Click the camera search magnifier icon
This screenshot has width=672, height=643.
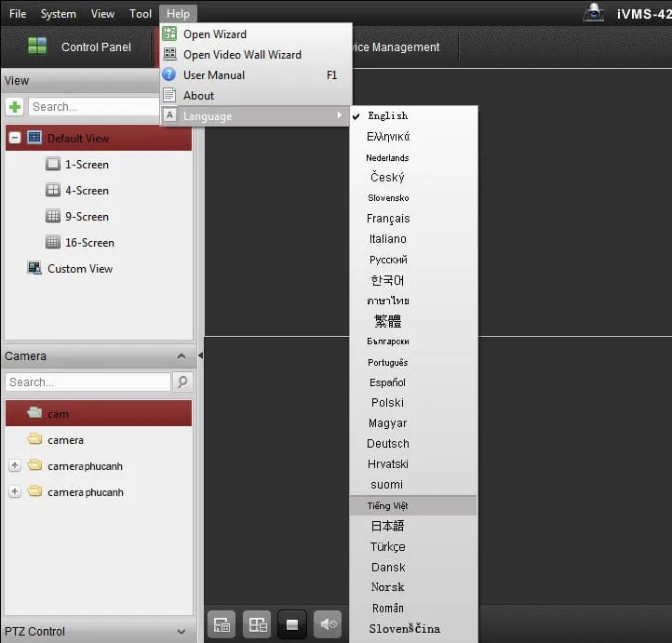(182, 382)
